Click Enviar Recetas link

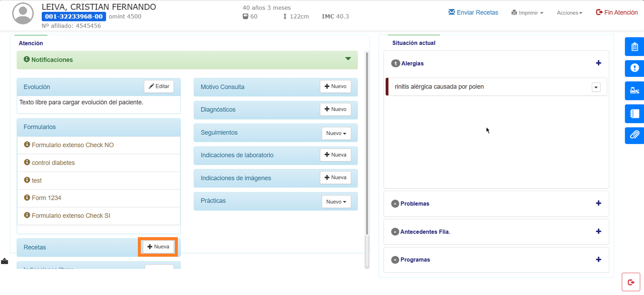coord(473,13)
